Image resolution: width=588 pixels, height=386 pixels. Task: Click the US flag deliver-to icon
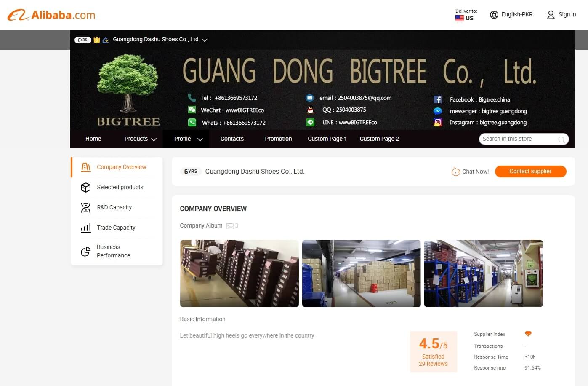[459, 18]
